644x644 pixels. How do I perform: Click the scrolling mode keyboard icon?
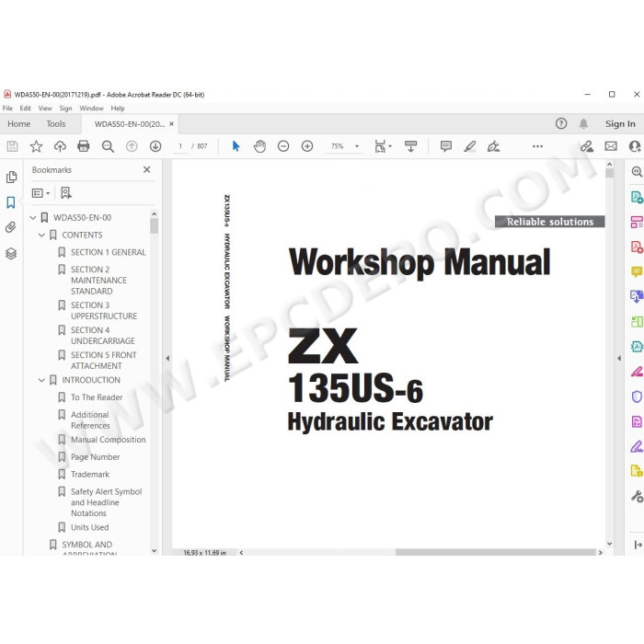410,146
